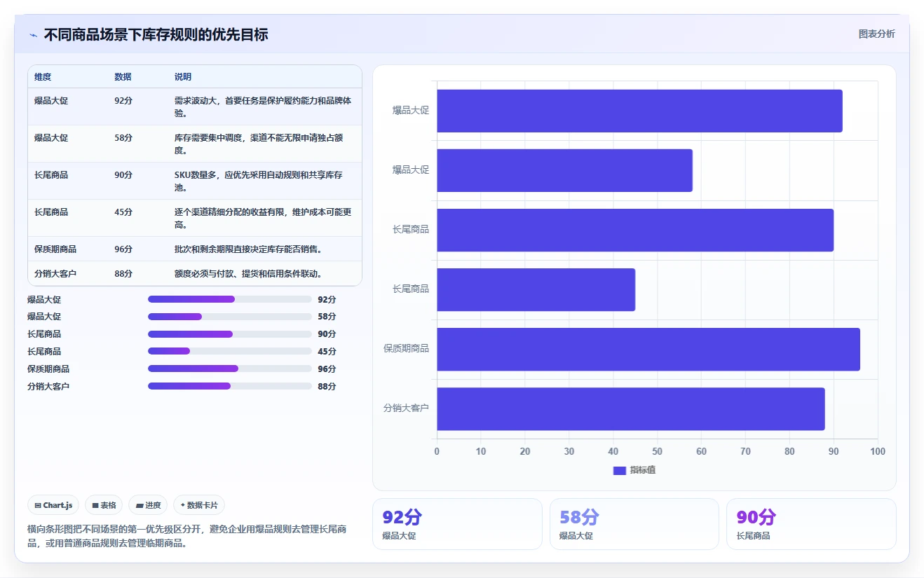Click the chart bar reaching 90
Screen dimensions: 924x578
(x=635, y=230)
